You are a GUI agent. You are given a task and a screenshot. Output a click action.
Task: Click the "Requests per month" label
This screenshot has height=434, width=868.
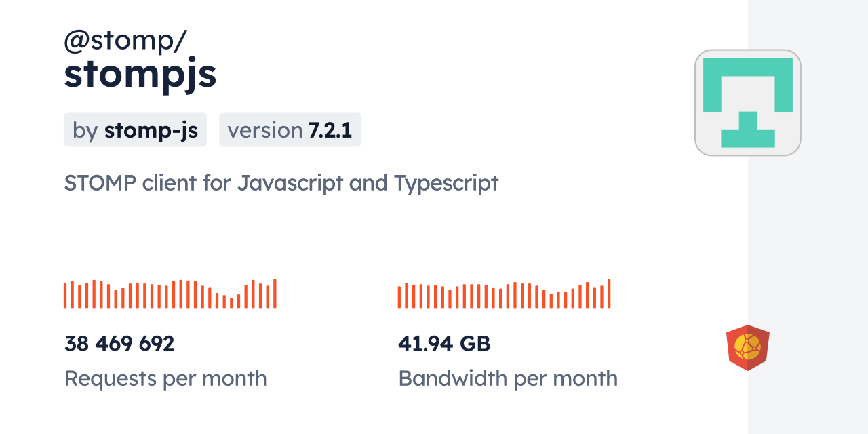point(165,378)
